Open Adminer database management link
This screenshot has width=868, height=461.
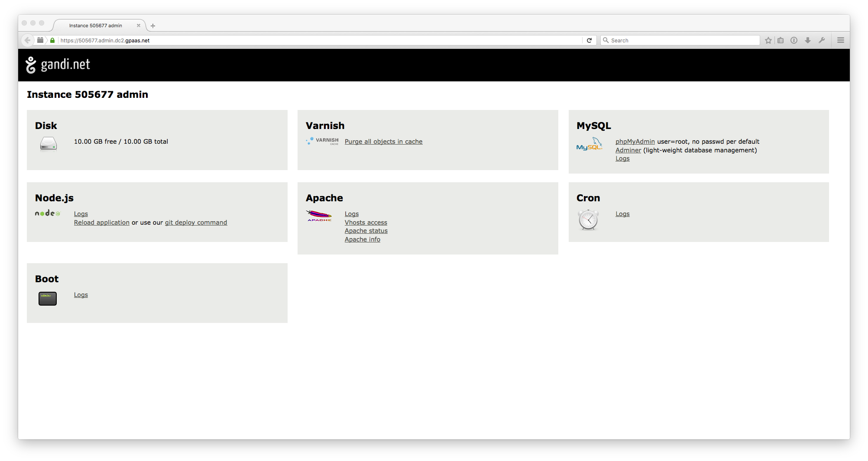pyautogui.click(x=628, y=150)
